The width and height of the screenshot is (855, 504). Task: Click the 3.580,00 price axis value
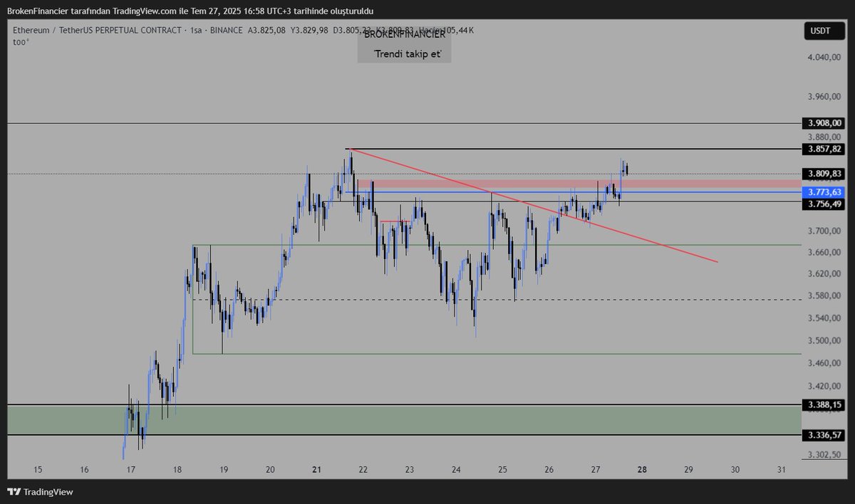tap(825, 296)
